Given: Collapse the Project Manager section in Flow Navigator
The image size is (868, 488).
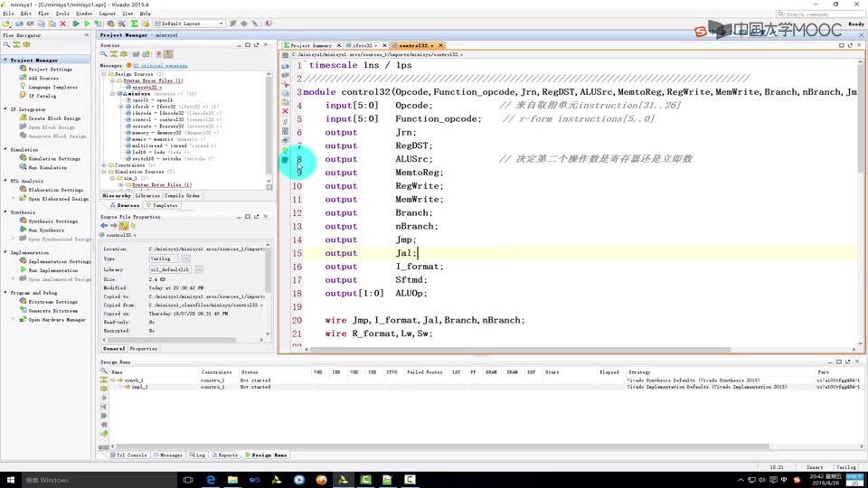Looking at the screenshot, I should (x=5, y=60).
